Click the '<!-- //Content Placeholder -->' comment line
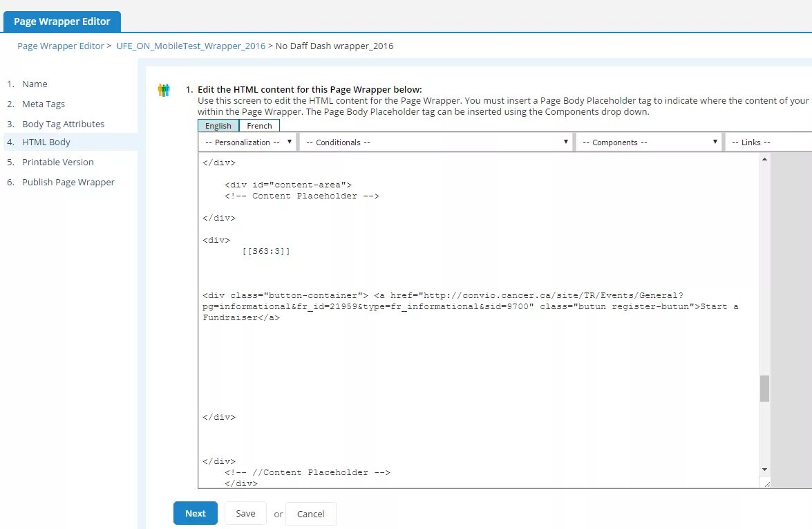 tap(308, 472)
